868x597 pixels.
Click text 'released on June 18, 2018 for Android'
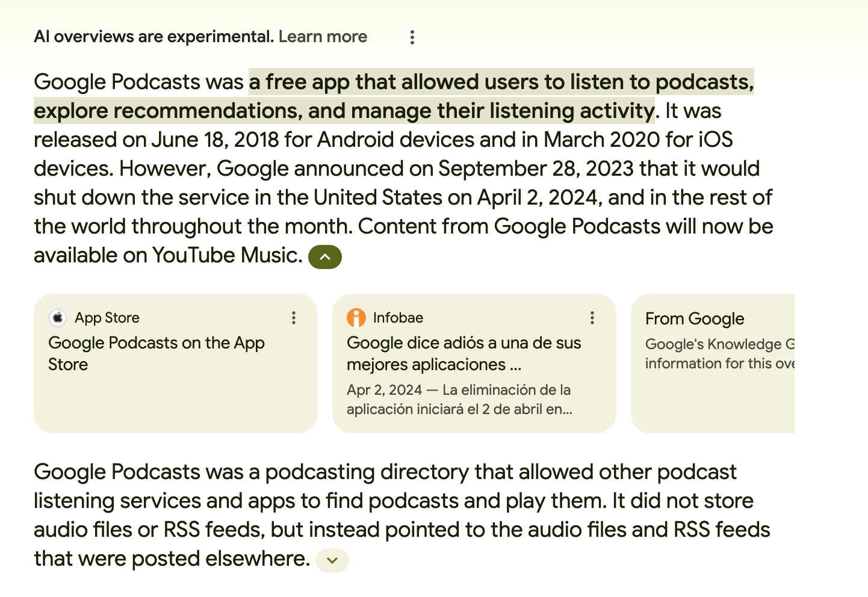(x=214, y=140)
